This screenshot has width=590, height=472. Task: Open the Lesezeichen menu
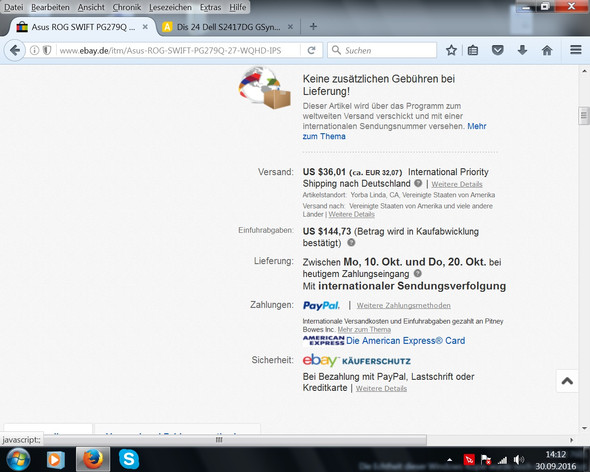click(170, 7)
